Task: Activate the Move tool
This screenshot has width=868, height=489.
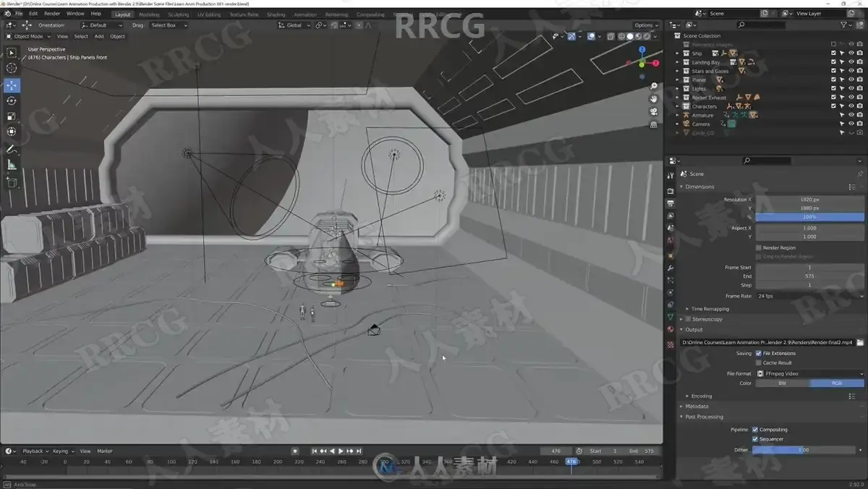Action: click(12, 85)
